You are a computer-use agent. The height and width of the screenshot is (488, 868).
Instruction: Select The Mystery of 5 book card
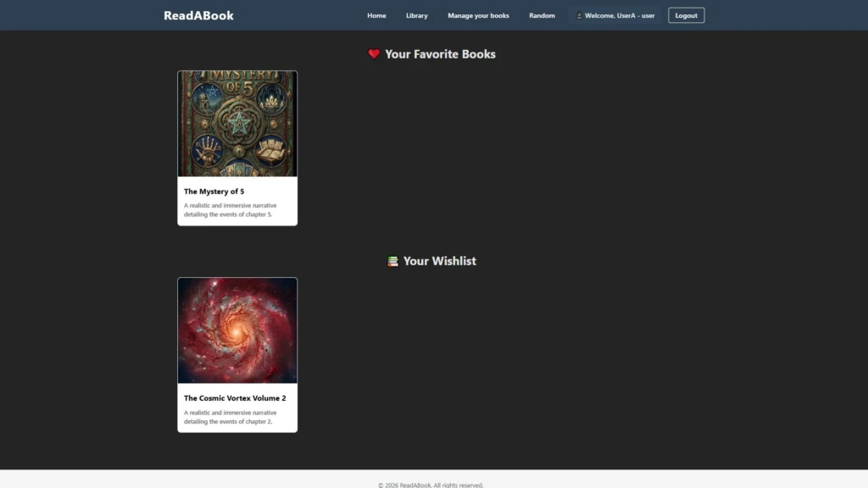tap(237, 148)
